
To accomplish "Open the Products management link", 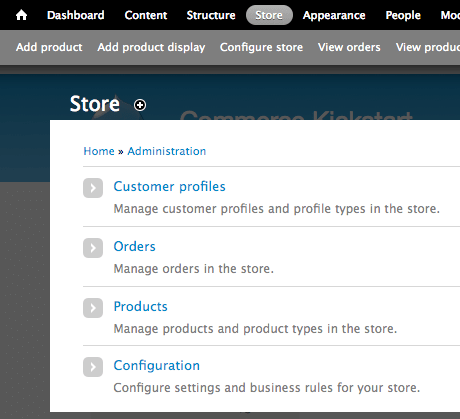I will pos(140,307).
